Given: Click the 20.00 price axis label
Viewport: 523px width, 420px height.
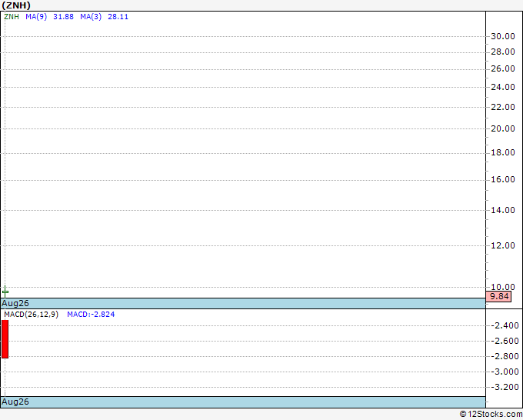Looking at the screenshot, I should pos(503,128).
